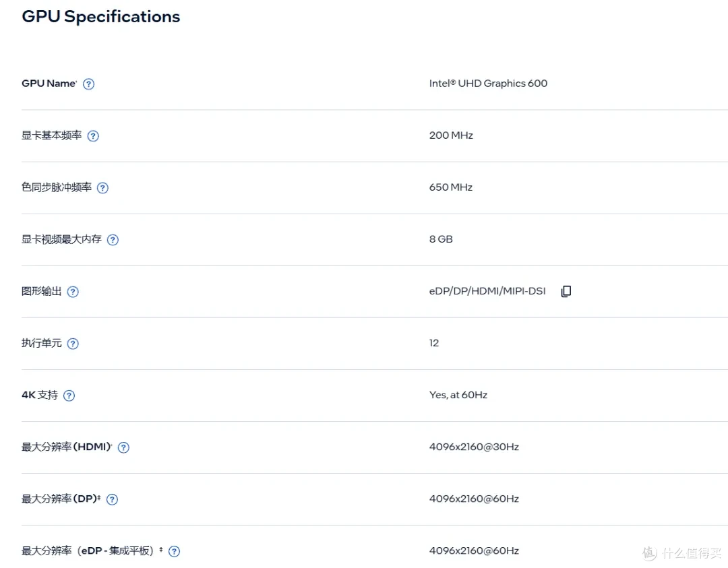Show info for 色同步脉冲频率
728x568 pixels.
[102, 188]
